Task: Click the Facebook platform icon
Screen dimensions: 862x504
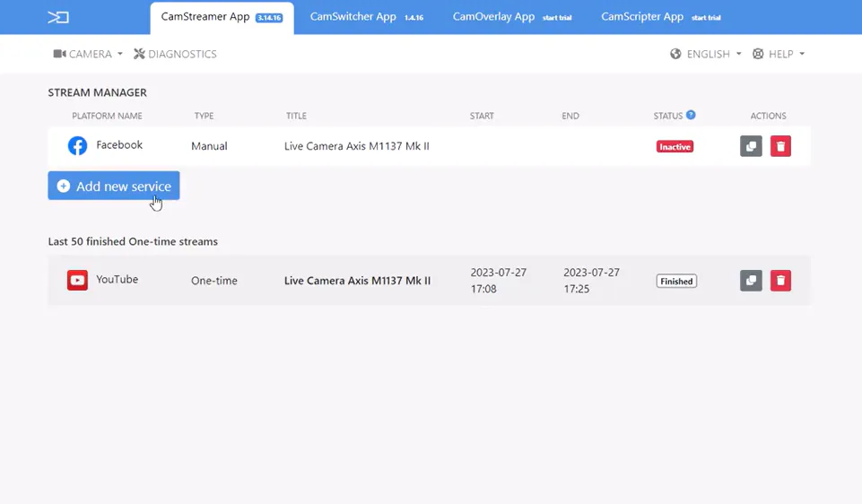Action: click(77, 145)
